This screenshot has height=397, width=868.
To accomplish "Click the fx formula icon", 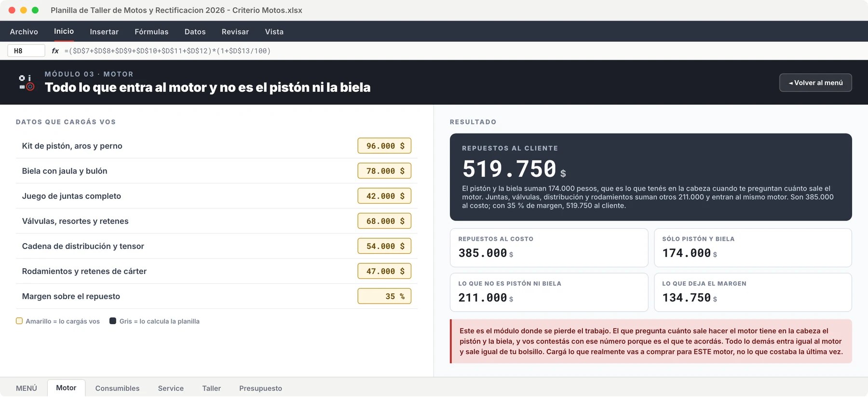I will point(55,51).
